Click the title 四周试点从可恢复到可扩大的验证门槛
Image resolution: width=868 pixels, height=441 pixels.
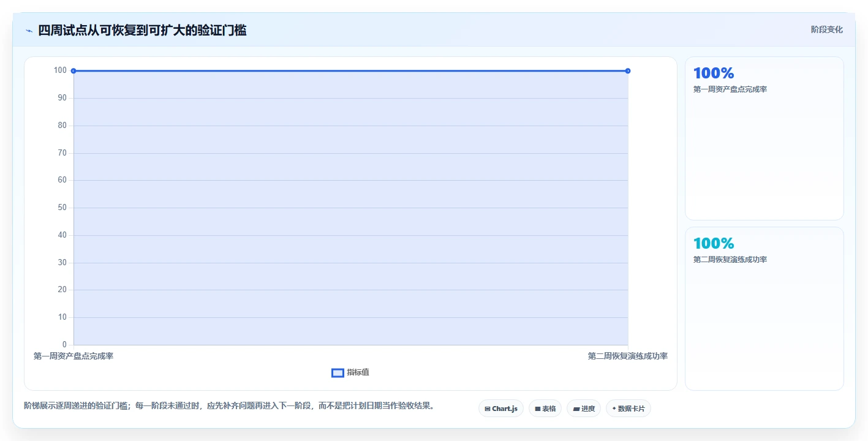[142, 30]
